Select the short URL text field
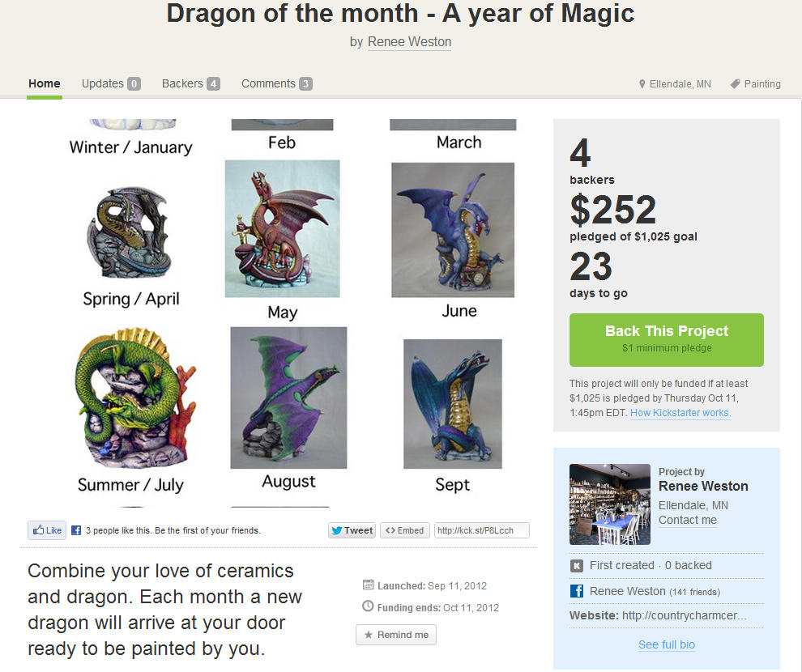802x672 pixels. pyautogui.click(x=481, y=530)
